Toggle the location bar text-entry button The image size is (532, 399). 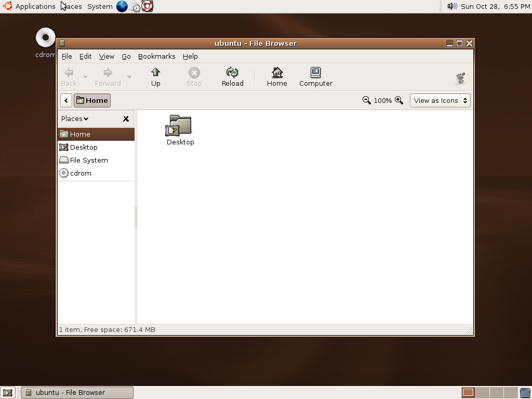(66, 100)
